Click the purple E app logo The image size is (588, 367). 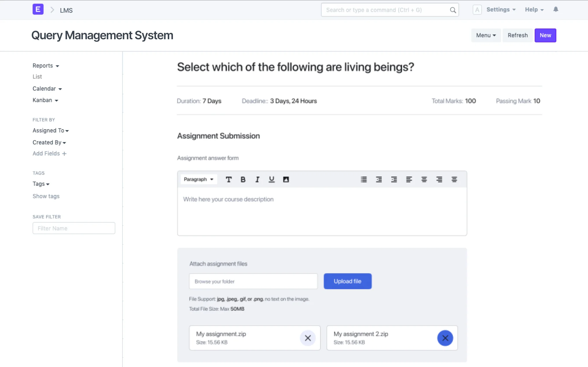[38, 9]
